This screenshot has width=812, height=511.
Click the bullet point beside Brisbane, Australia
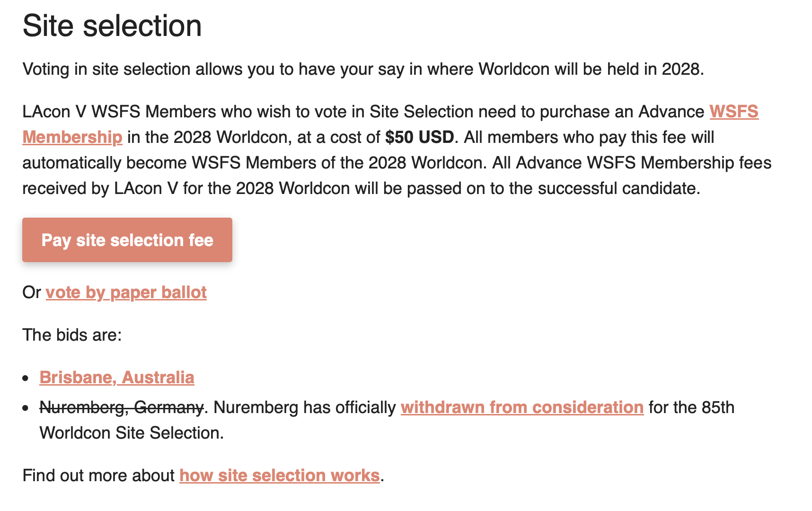click(26, 379)
